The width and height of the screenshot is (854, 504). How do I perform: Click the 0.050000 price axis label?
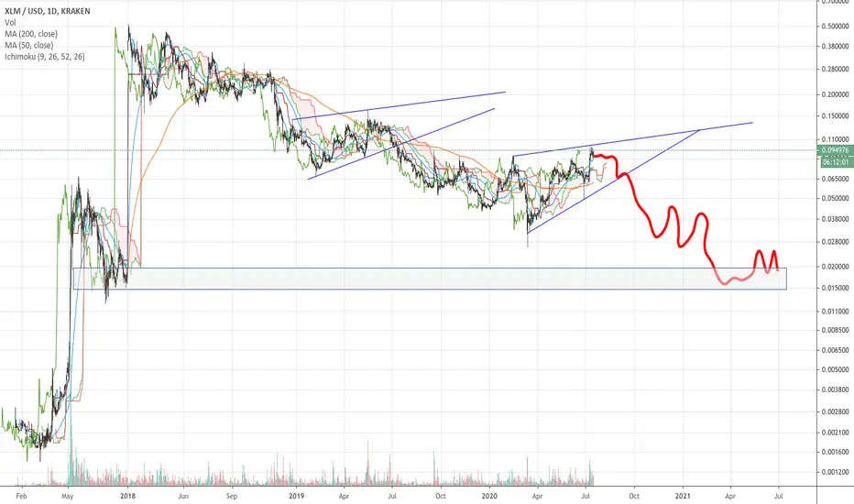(x=836, y=198)
